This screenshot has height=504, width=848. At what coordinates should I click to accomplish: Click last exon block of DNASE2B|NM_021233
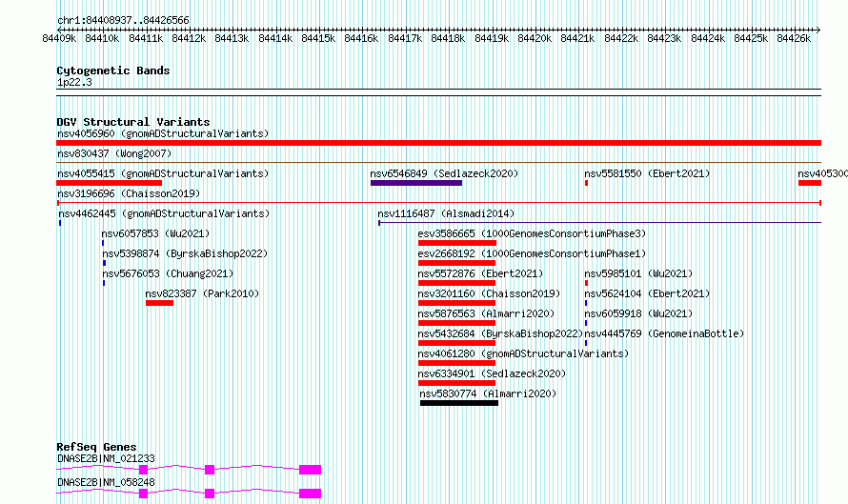tap(311, 470)
